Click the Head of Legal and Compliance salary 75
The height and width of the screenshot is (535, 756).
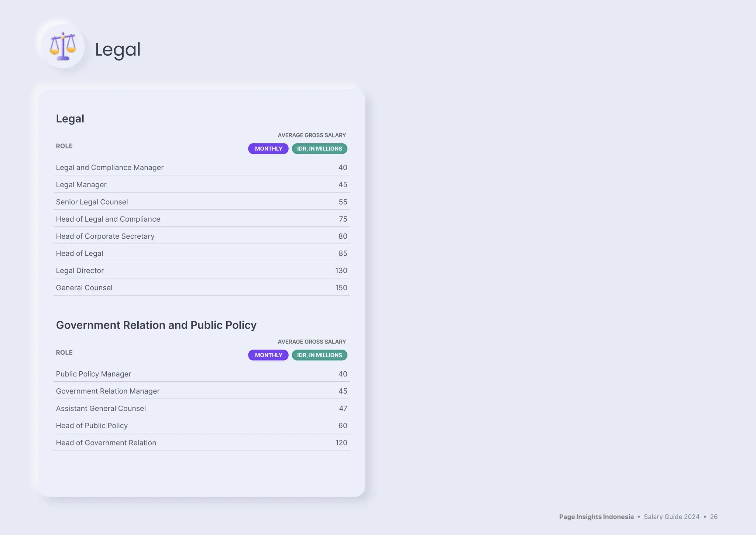343,219
